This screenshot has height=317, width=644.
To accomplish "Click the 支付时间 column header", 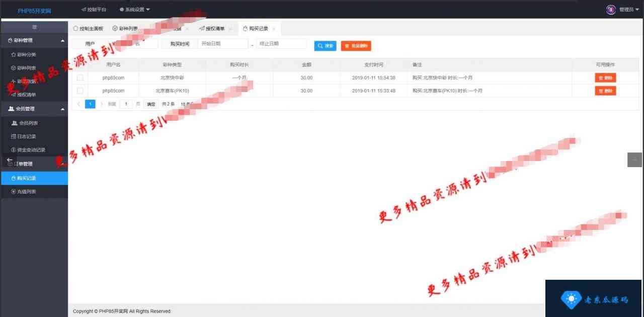I will click(373, 65).
